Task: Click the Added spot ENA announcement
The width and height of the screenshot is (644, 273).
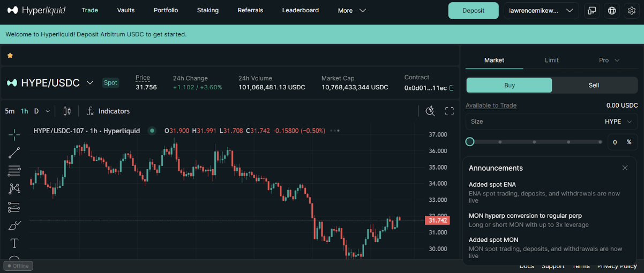Action: [x=546, y=193]
